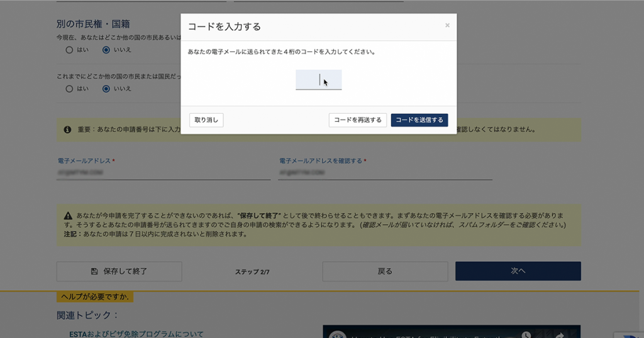Viewport: 644px width, 338px height.
Task: Select はい for other citizenship question
Action: pos(69,50)
